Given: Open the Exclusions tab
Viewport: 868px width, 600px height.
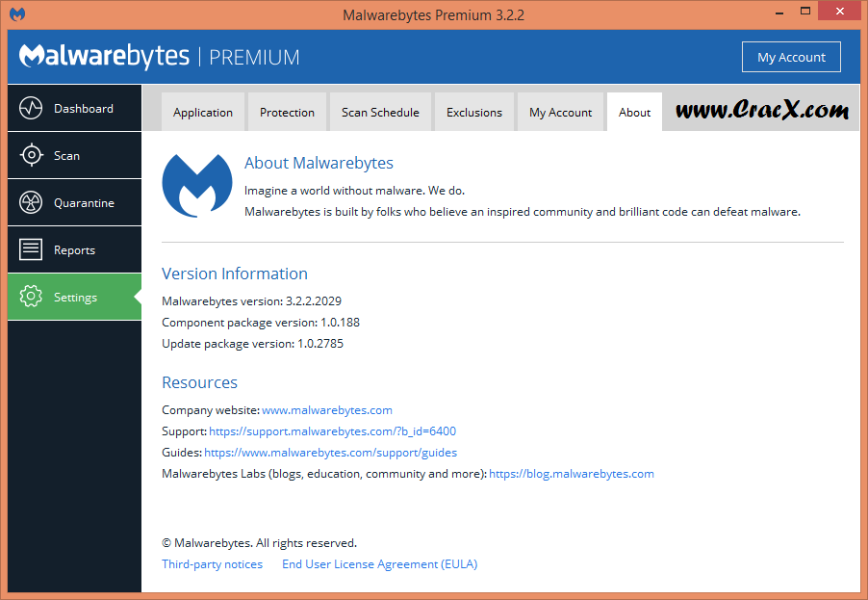Looking at the screenshot, I should pyautogui.click(x=474, y=112).
